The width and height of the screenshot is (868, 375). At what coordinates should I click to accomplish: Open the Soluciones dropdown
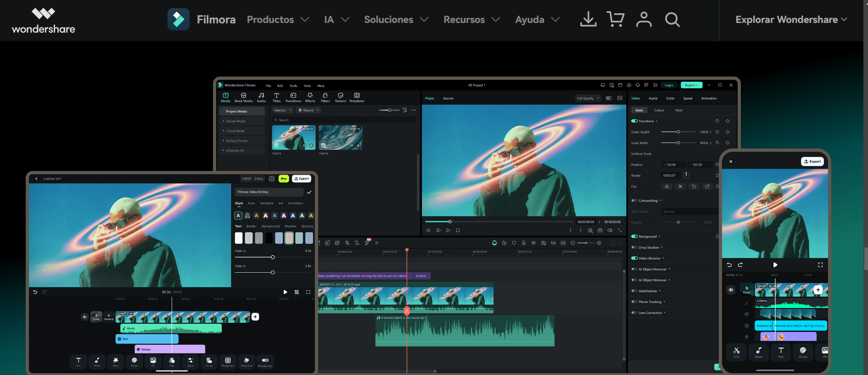click(x=396, y=20)
